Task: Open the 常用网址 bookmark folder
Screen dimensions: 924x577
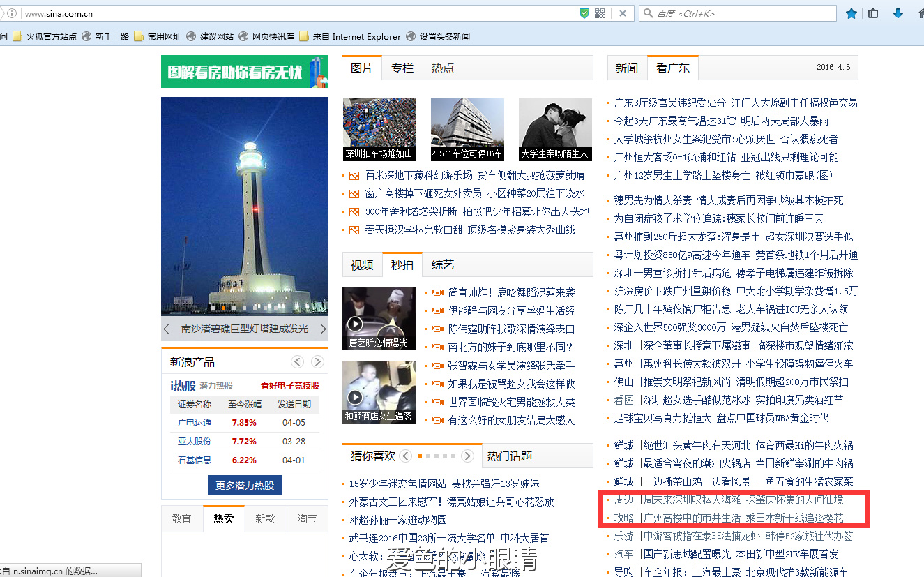Action: [x=158, y=36]
